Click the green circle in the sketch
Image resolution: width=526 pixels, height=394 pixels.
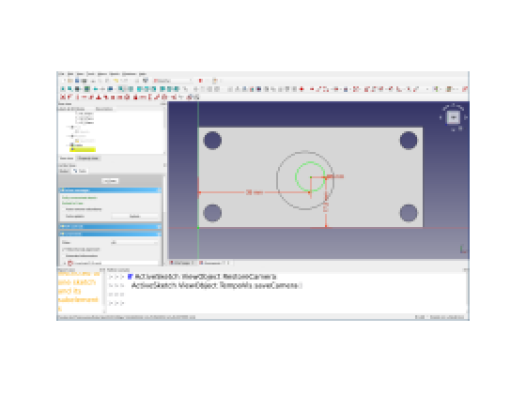[310, 176]
